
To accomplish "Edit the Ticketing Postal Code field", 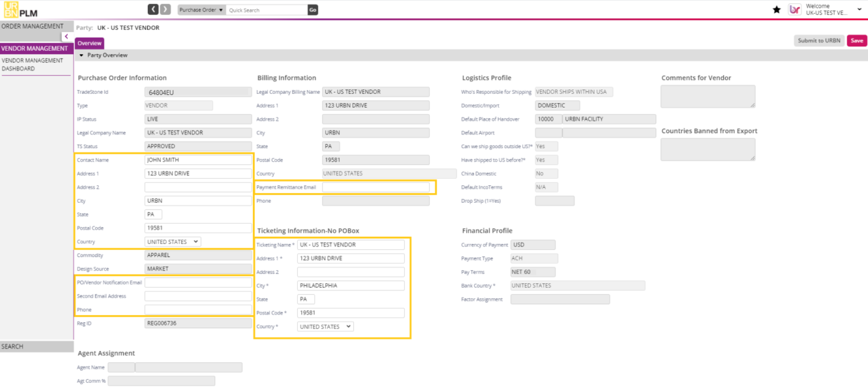I will coord(351,313).
